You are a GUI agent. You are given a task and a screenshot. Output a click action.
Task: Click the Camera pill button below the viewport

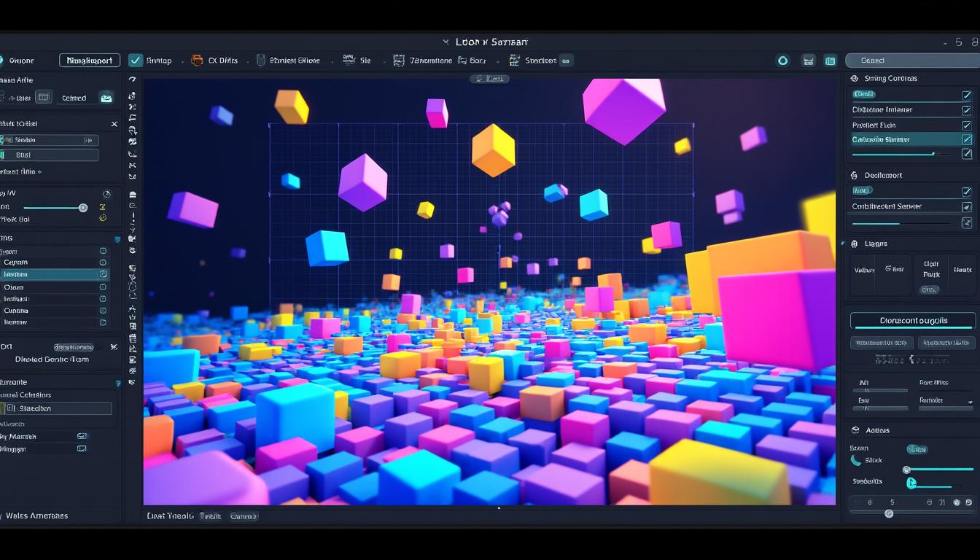(x=244, y=516)
